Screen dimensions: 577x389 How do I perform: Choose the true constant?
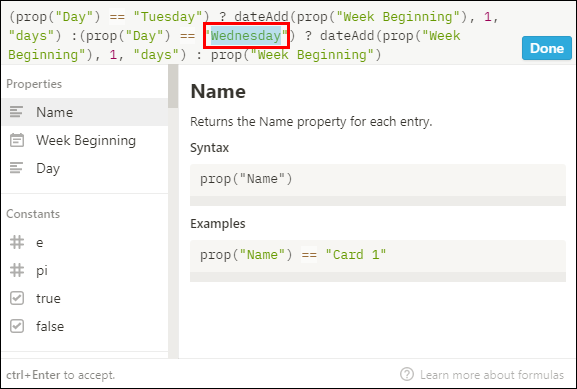pos(85,298)
